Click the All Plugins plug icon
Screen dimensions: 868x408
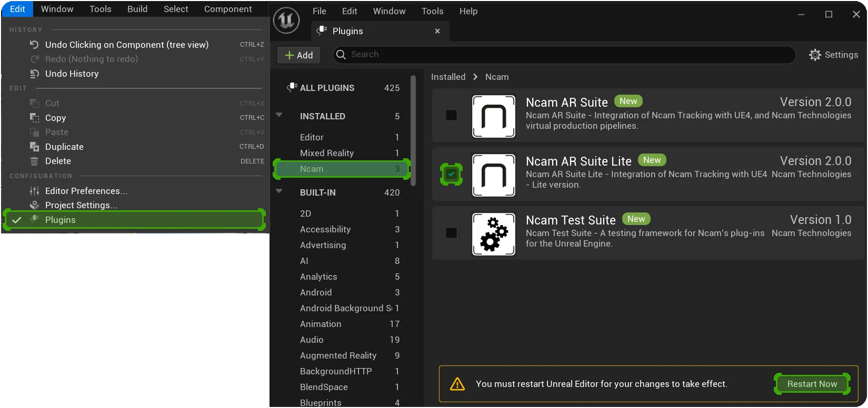click(292, 87)
